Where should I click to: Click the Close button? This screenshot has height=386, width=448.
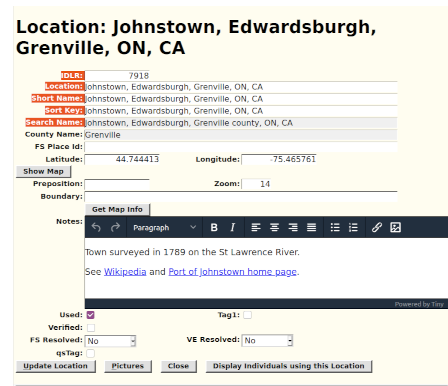tap(178, 366)
